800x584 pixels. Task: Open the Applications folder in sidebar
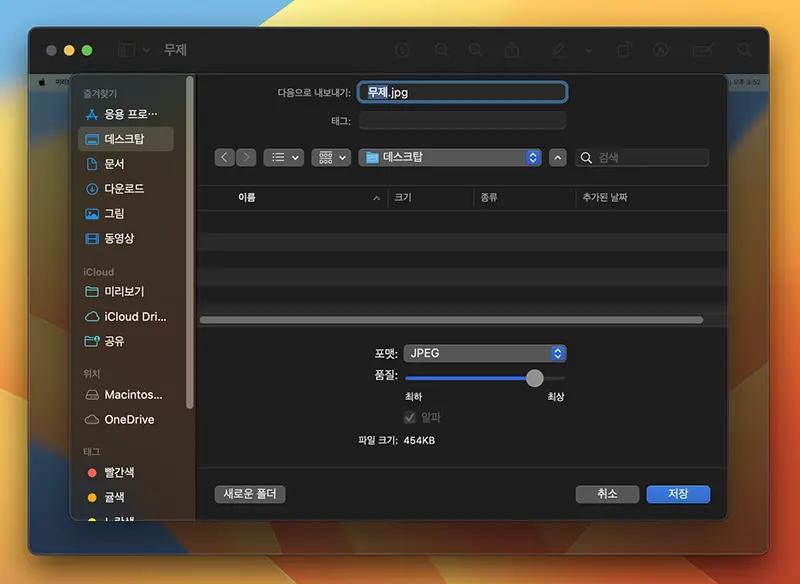point(126,114)
